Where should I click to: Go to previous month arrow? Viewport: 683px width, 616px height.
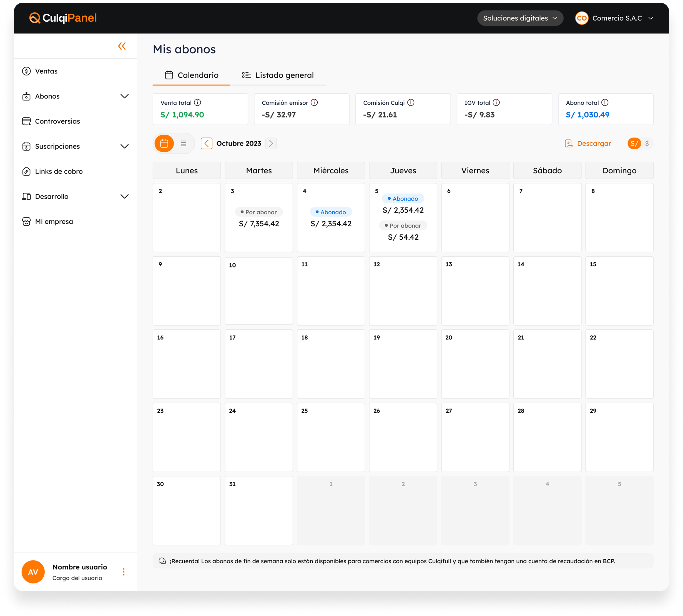(x=206, y=144)
